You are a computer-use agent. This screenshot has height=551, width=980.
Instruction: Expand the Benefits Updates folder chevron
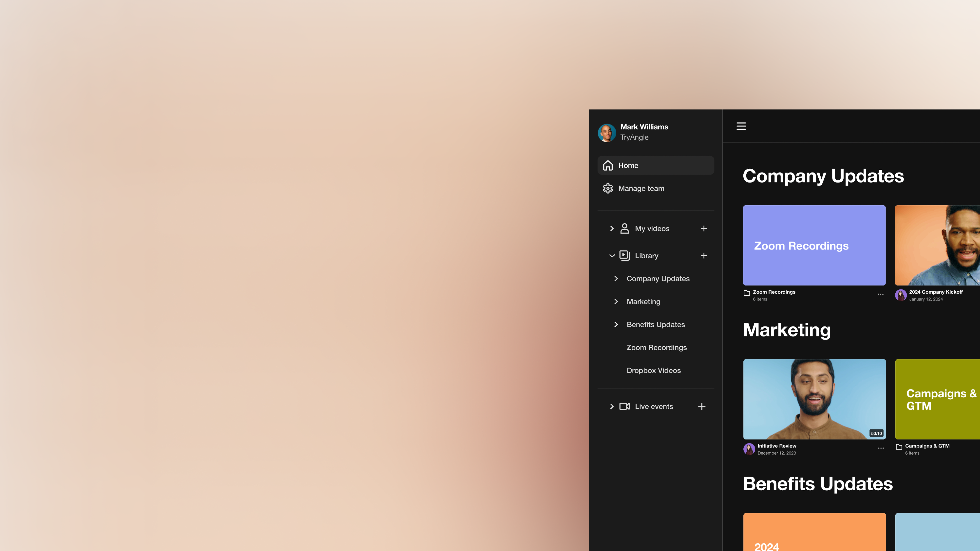click(616, 324)
